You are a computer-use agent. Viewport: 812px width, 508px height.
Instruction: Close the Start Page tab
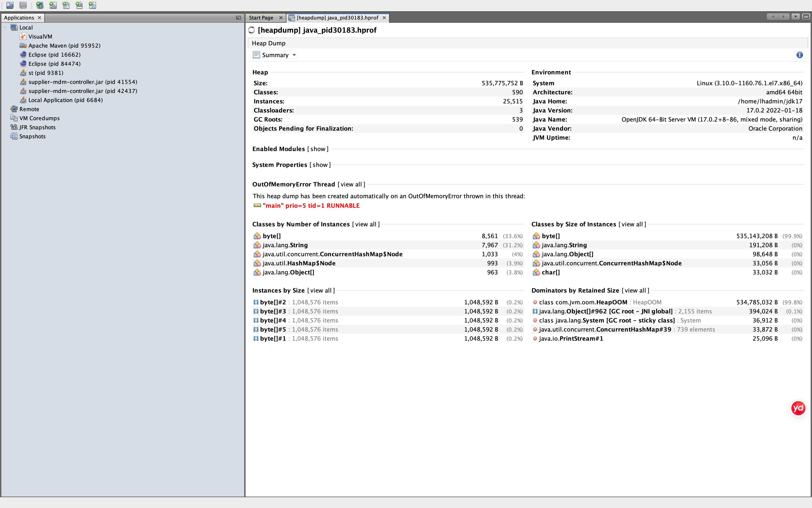click(281, 17)
